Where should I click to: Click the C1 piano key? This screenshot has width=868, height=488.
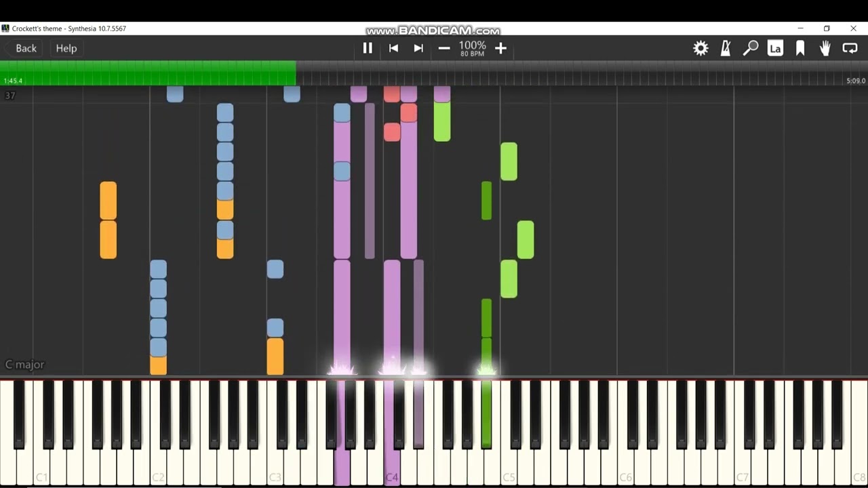(x=41, y=468)
